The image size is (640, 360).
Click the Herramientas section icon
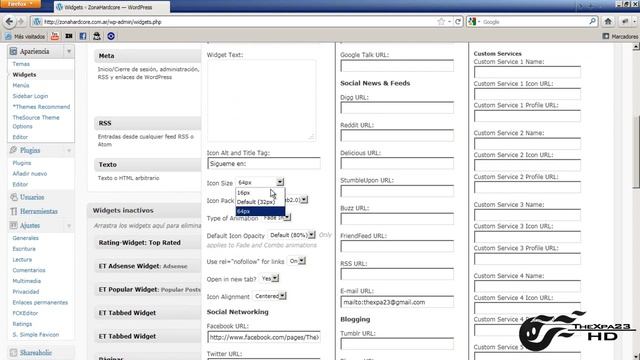13,211
